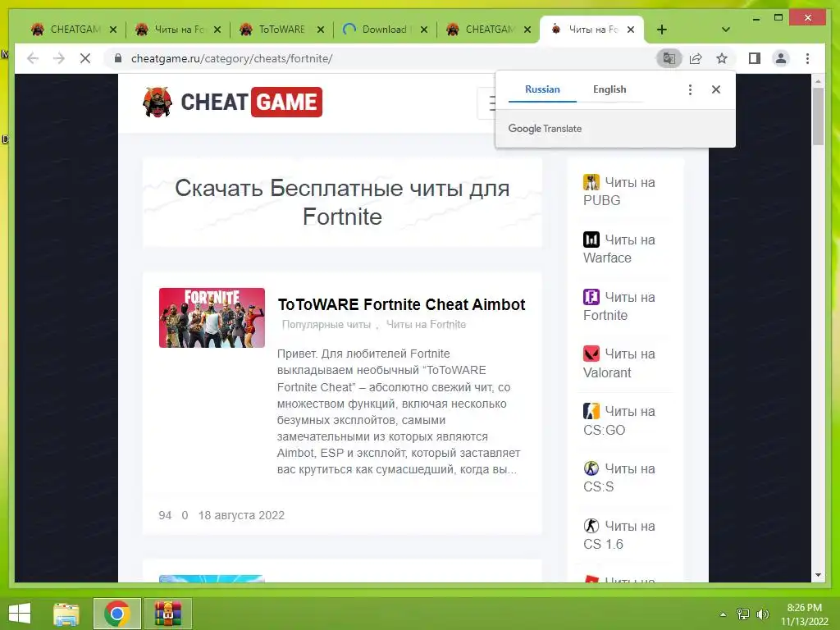Open Читы на CS:GO text link
Image resolution: width=840 pixels, height=630 pixels.
[x=619, y=421]
